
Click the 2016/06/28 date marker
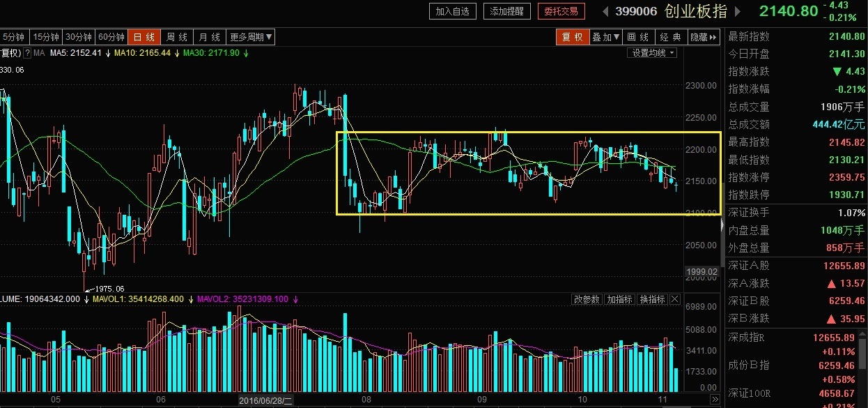[x=265, y=400]
